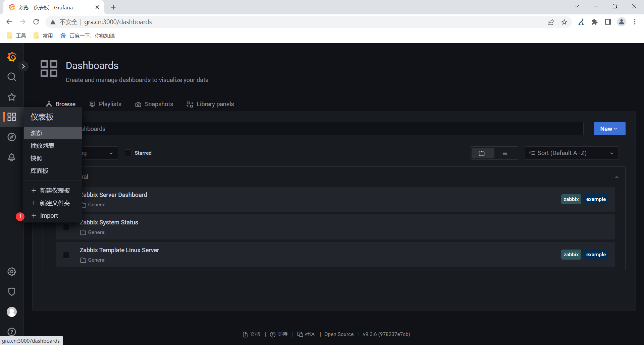The width and height of the screenshot is (644, 345).
Task: Check the Zabbix System Status checkbox
Action: pos(66,227)
